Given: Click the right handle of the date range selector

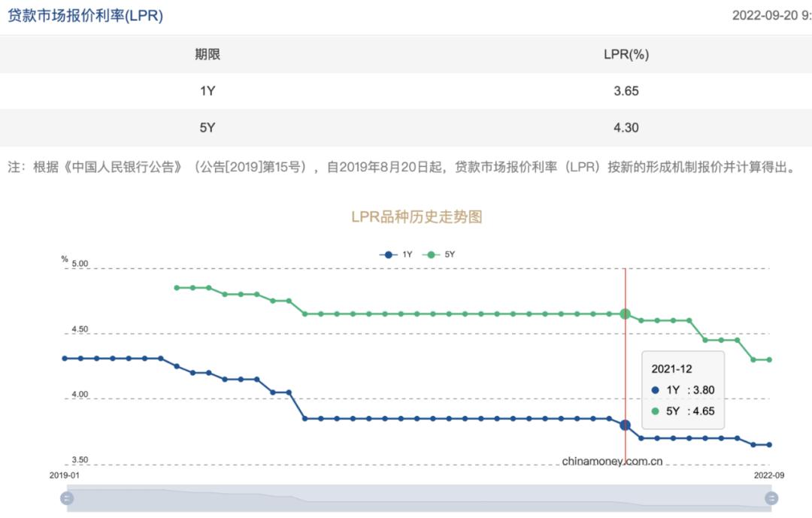Looking at the screenshot, I should [771, 498].
